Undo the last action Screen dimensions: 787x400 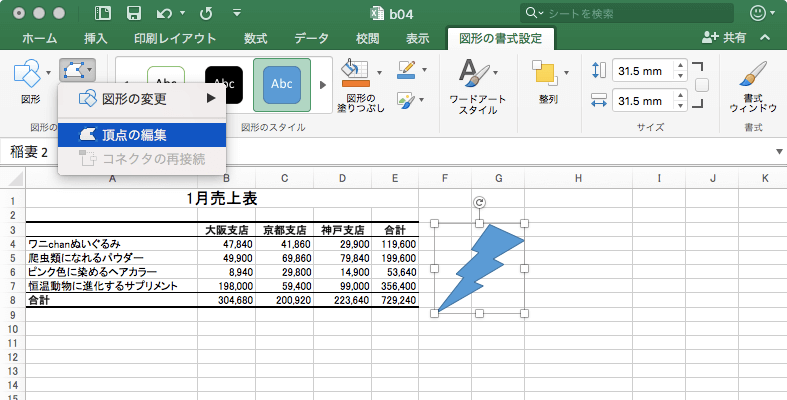click(165, 14)
